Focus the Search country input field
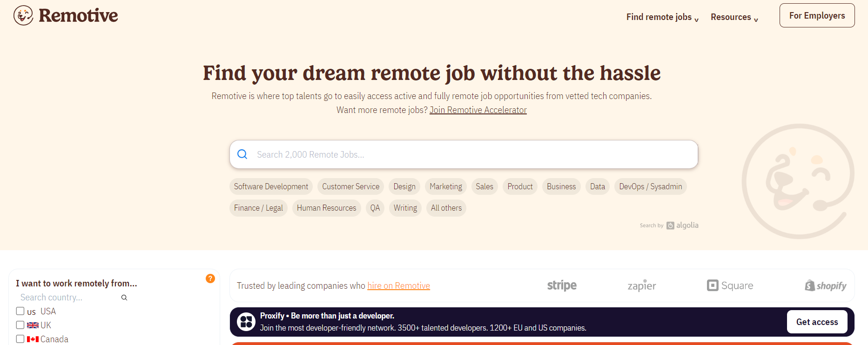 click(x=70, y=298)
